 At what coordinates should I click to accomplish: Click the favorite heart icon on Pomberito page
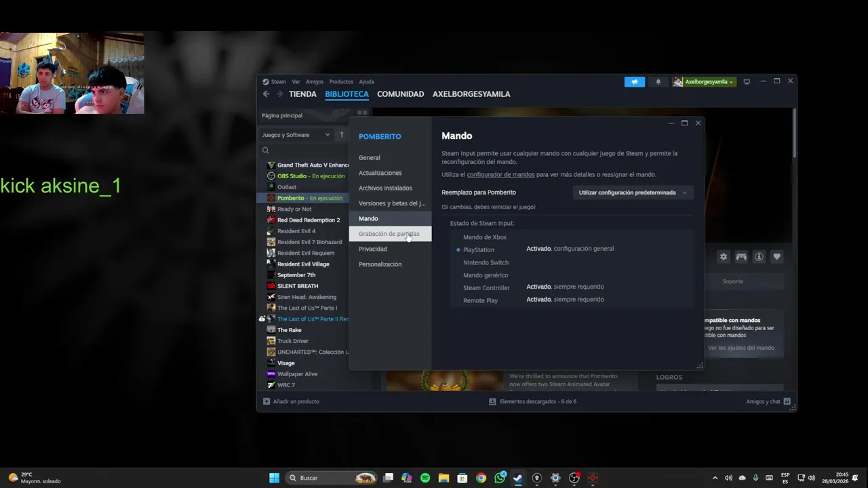(x=777, y=257)
